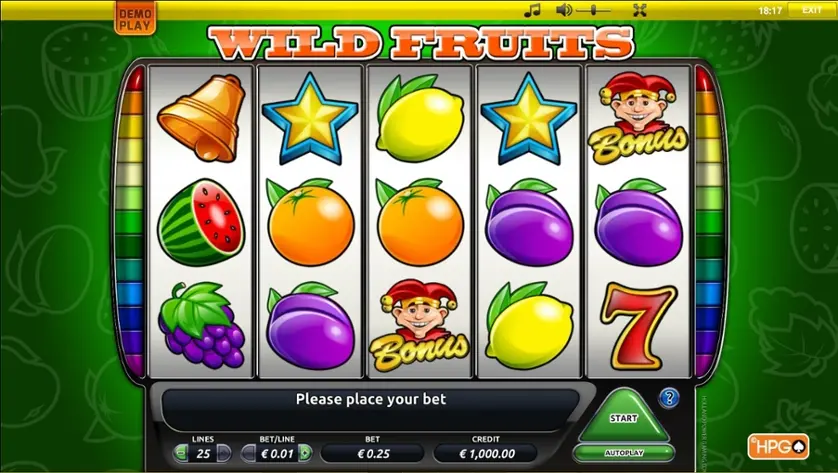The image size is (838, 473).
Task: Click the EXIT button
Action: 811,10
